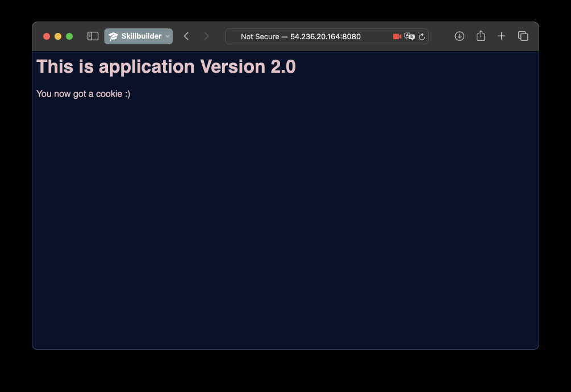Select the heading 'This is application Version 2.0'
Viewport: 571px width, 392px height.
[x=166, y=66]
